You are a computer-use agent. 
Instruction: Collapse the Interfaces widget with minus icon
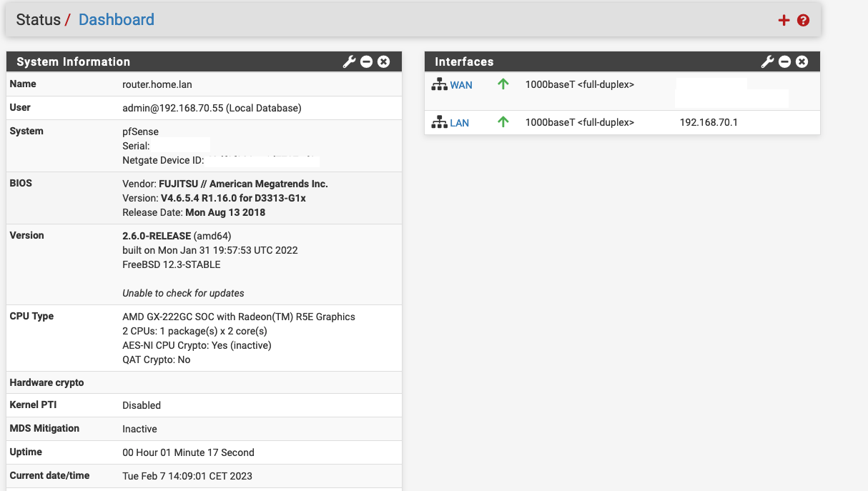pos(785,61)
